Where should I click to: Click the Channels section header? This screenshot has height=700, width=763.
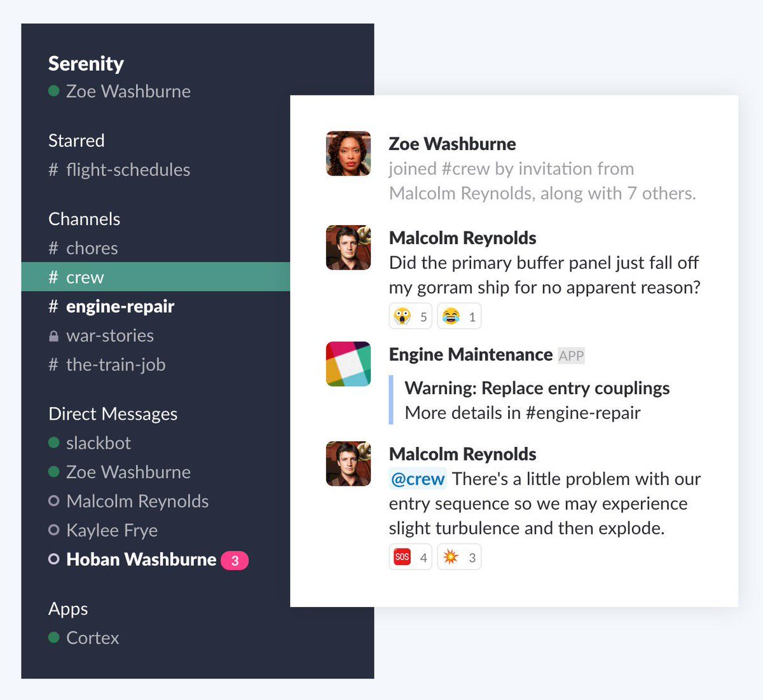[x=84, y=219]
